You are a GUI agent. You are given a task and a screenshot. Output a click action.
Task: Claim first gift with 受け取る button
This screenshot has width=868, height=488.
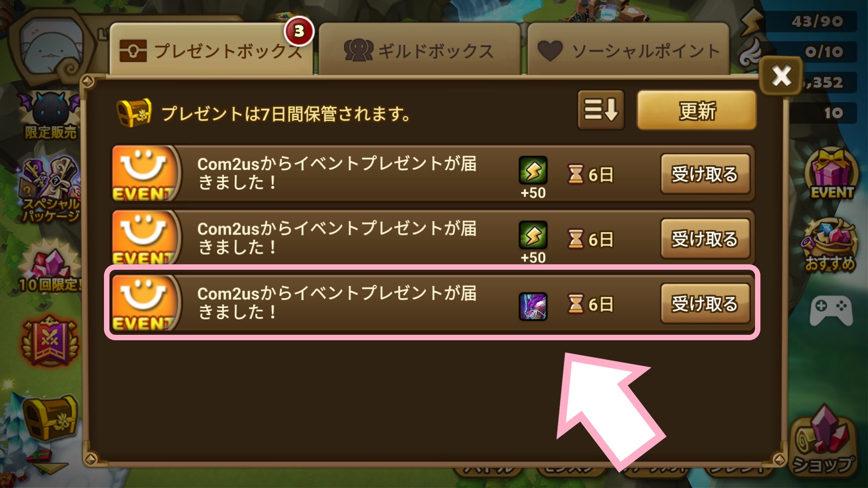(705, 174)
